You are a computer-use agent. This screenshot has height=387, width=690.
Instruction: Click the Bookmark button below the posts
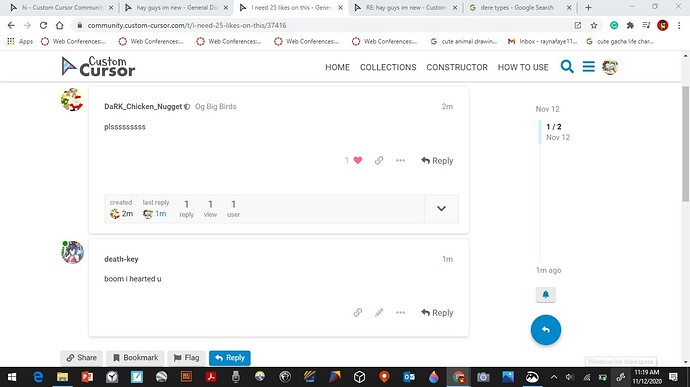pos(136,358)
